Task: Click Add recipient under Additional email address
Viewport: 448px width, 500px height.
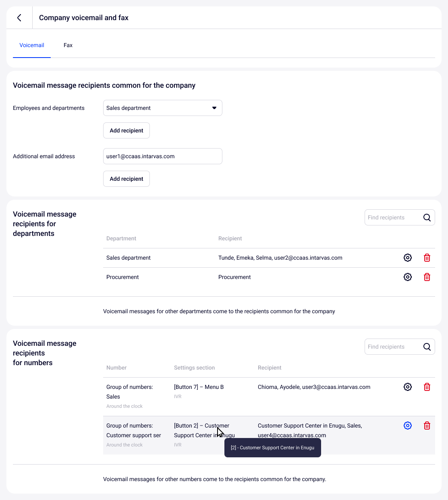Action: point(127,179)
